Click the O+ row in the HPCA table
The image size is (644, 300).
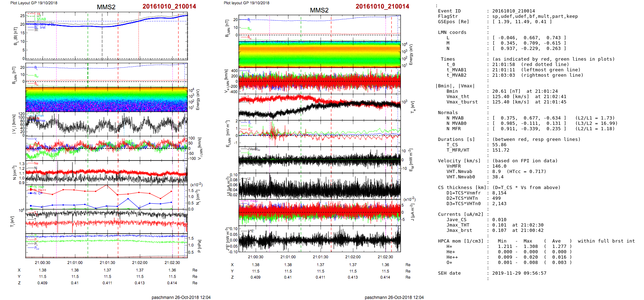[449, 263]
